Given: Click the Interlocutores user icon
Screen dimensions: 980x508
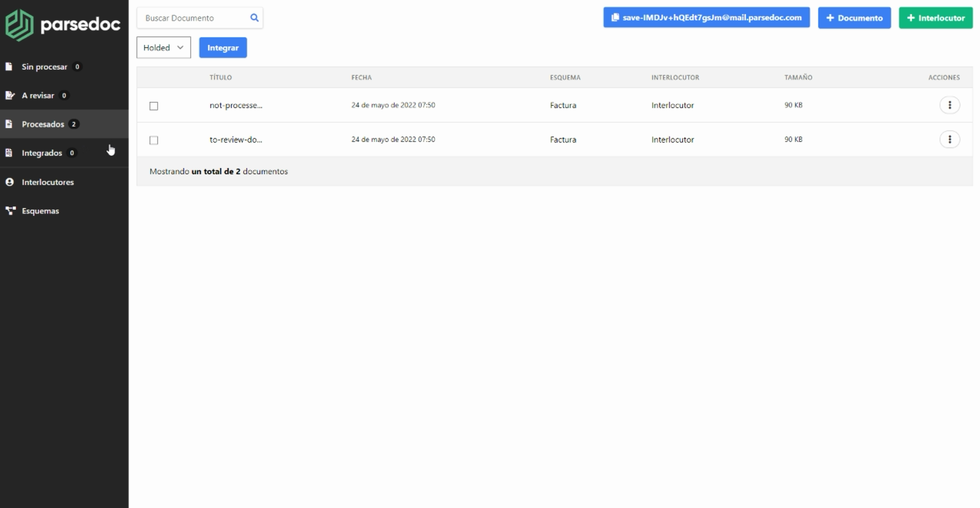Looking at the screenshot, I should click(10, 182).
